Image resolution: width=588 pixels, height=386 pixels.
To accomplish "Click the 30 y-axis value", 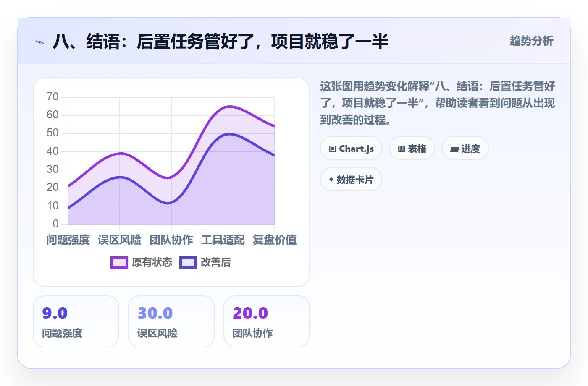I will (x=52, y=170).
